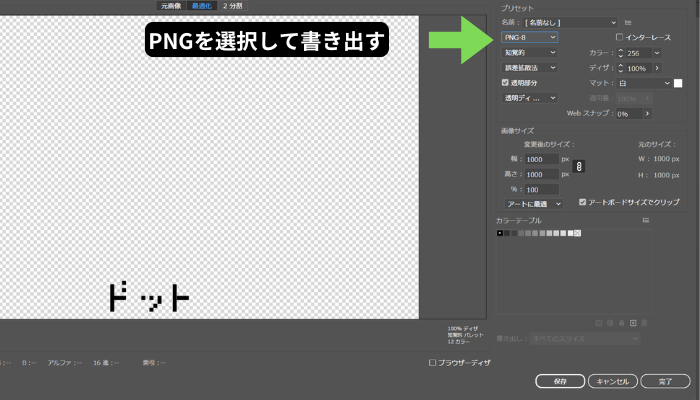The image size is (700, 400).
Task: Click the ディザ value stepper arrows
Action: [621, 68]
